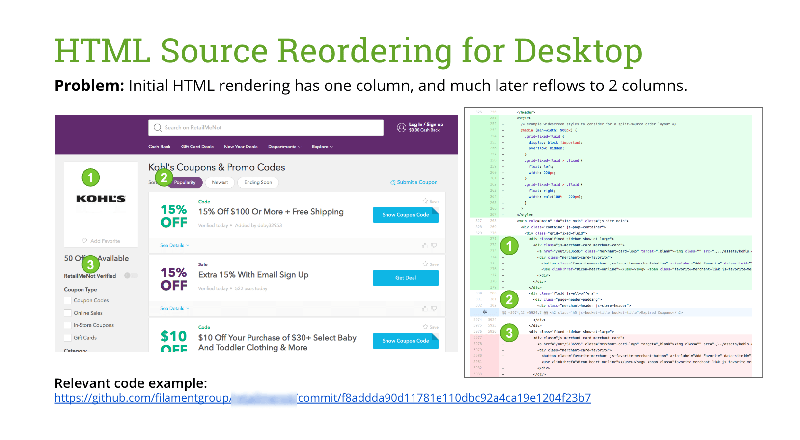Expand See Details on Email Sign Up offer
This screenshot has width=800, height=440.
pos(174,308)
